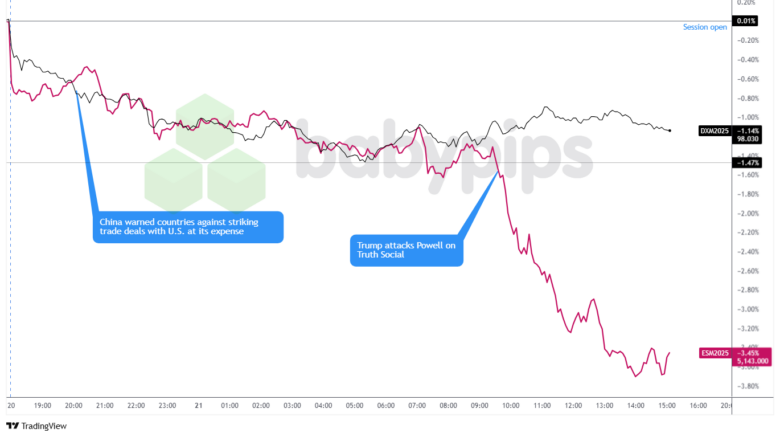Click the black dot ending the DXM2025 line

click(x=669, y=130)
